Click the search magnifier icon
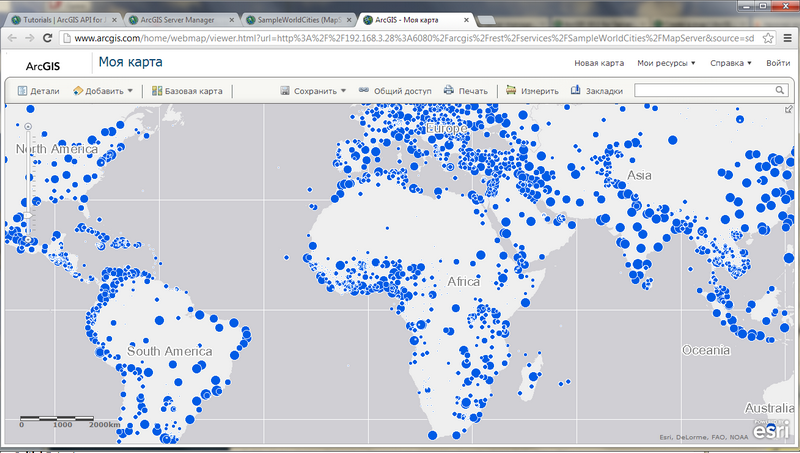 779,90
